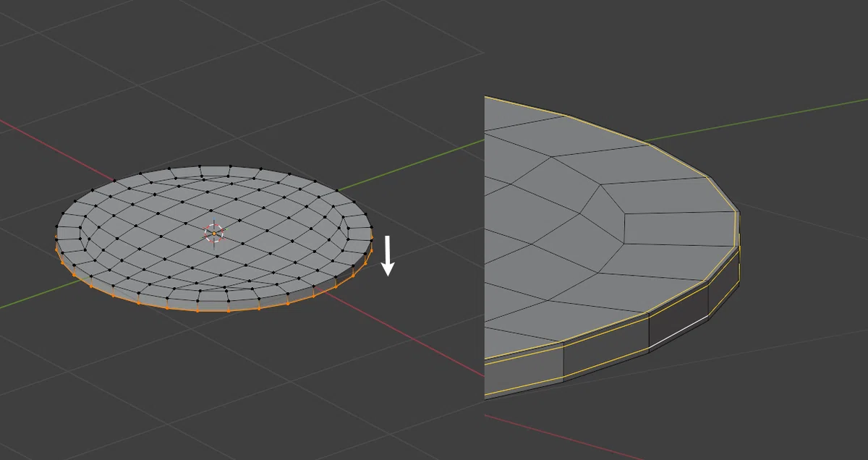This screenshot has height=460, width=868.
Task: Click the 3D cursor at the disc center
Action: [x=214, y=233]
